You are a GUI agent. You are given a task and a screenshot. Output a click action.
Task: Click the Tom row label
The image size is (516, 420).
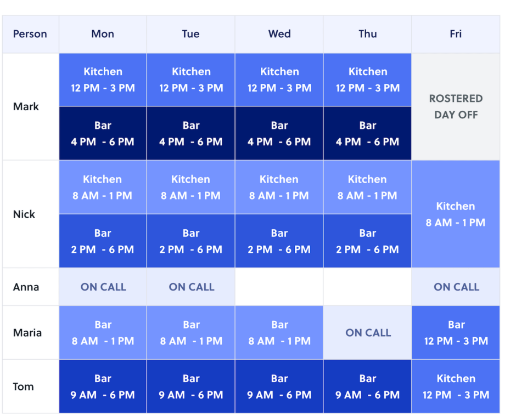pyautogui.click(x=24, y=387)
